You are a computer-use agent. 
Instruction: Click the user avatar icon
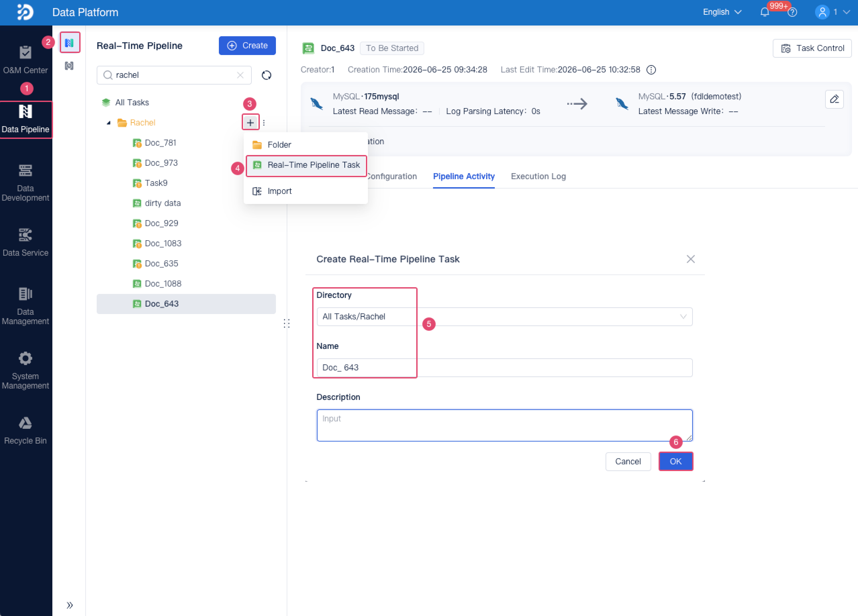[x=822, y=12]
